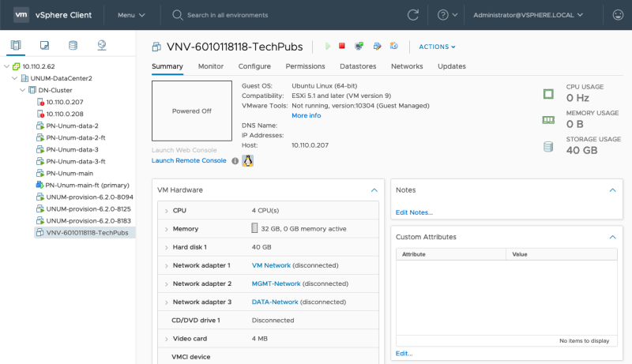This screenshot has height=364, width=632.
Task: Expand Network adapter 1 row
Action: click(x=167, y=266)
